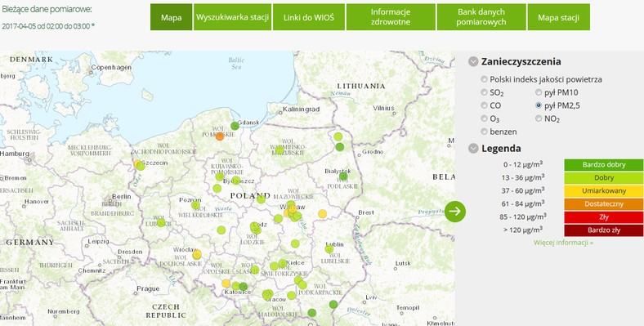Viewport: 644px width, 326px height.
Task: Click the station marker at Poznan
Action: [x=195, y=204]
